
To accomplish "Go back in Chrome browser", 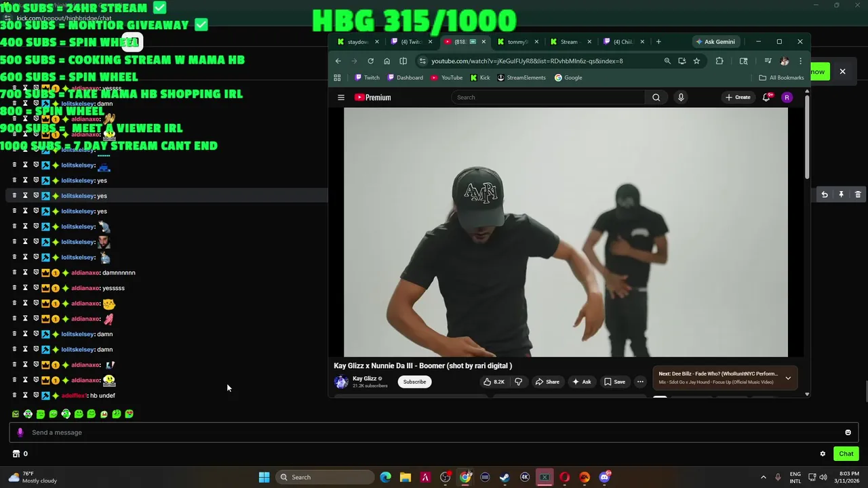I will (338, 61).
